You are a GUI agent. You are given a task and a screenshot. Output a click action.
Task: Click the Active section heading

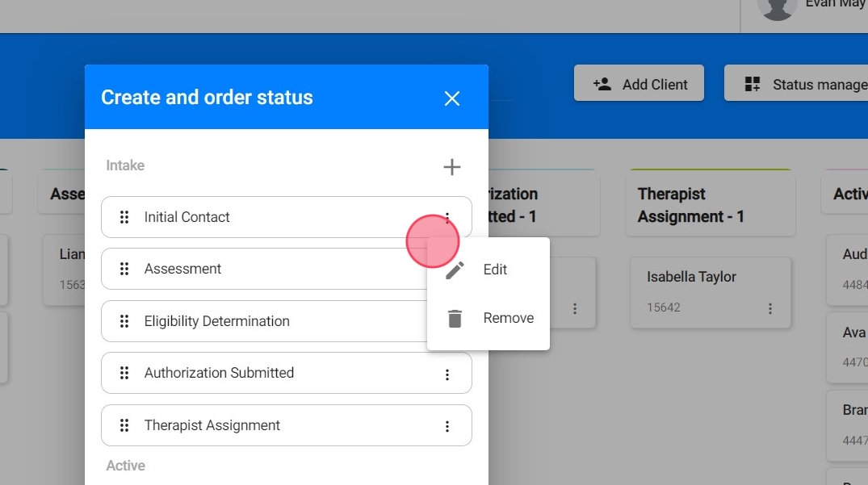tap(126, 466)
